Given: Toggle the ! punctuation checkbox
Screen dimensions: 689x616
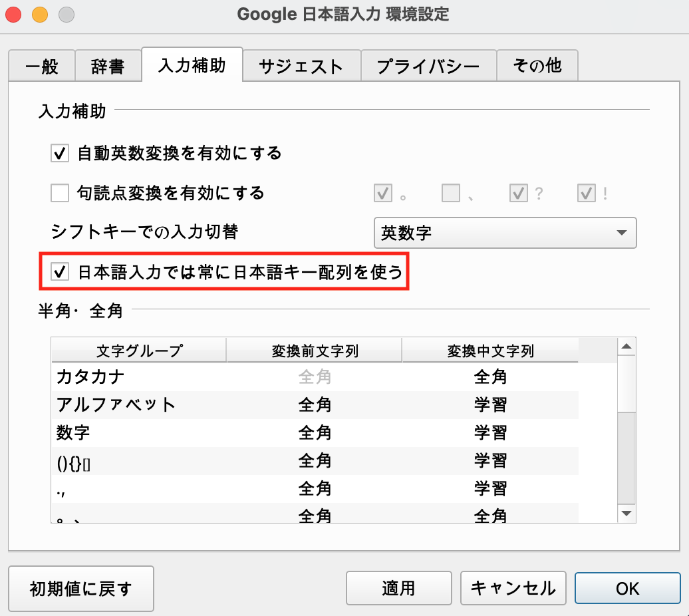Looking at the screenshot, I should click(x=587, y=193).
